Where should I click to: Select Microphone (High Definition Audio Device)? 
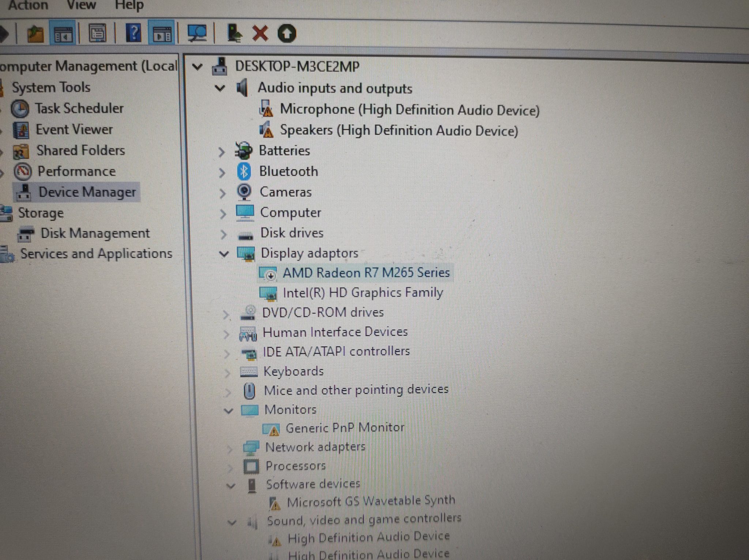tap(410, 110)
